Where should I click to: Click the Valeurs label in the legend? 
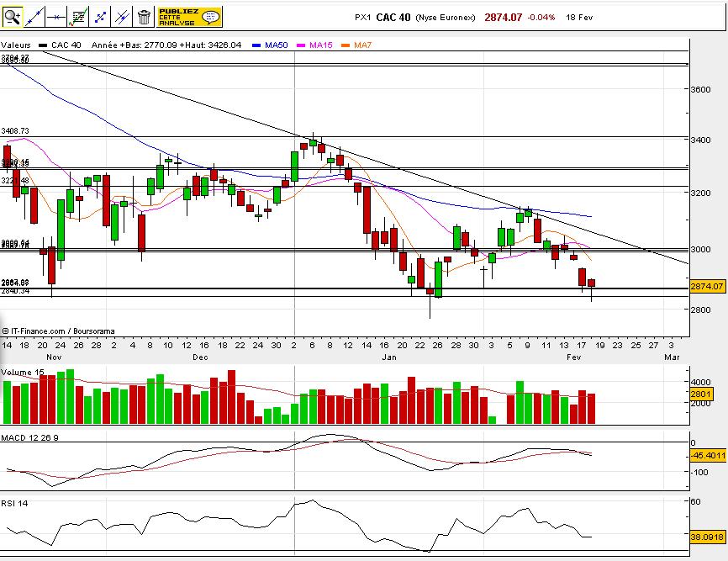point(16,45)
